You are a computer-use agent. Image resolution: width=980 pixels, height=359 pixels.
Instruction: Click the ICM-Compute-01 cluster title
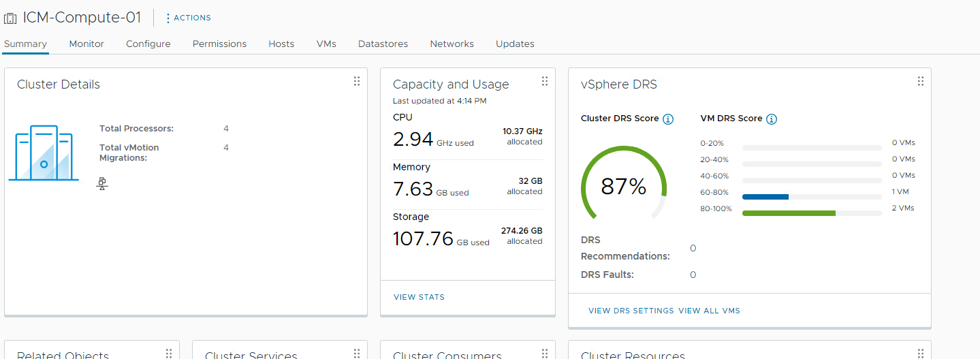(82, 18)
